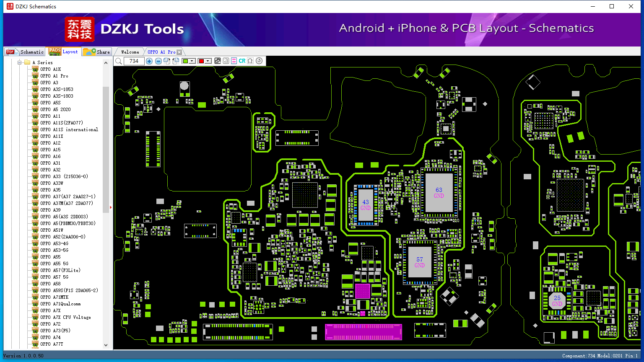Select OPPO A71Qualcomm in the tree
The height and width of the screenshot is (362, 644).
click(60, 304)
